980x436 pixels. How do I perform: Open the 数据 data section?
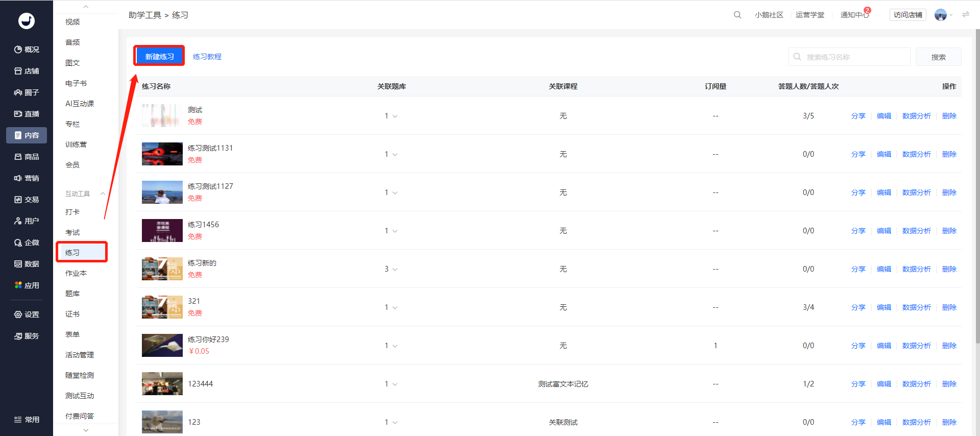27,264
